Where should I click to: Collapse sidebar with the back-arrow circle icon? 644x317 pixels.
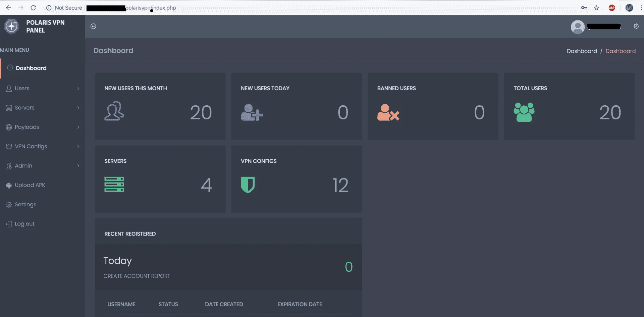(x=93, y=26)
